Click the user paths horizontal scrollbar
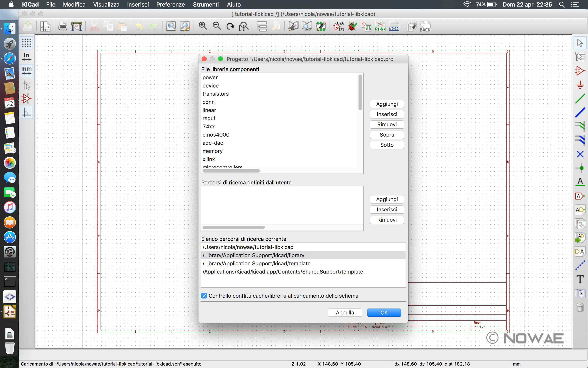 pyautogui.click(x=234, y=227)
